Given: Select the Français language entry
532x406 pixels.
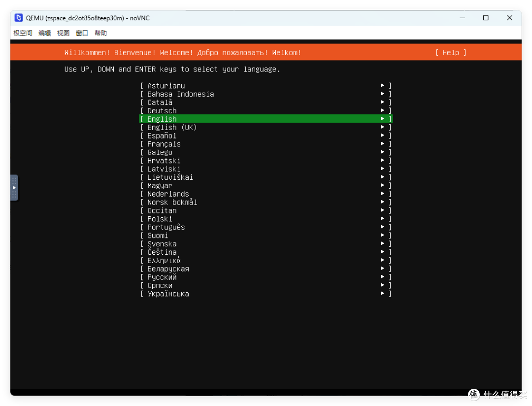Looking at the screenshot, I should pyautogui.click(x=164, y=144).
